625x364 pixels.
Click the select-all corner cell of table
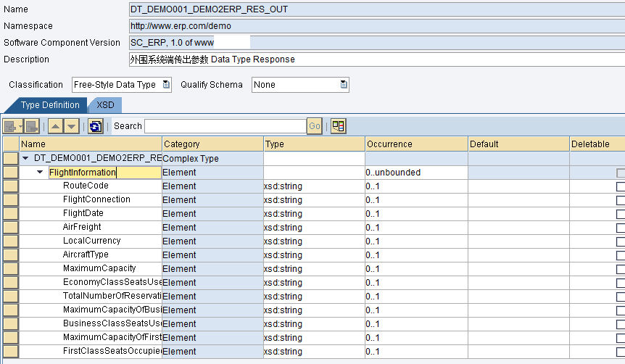pos(11,144)
